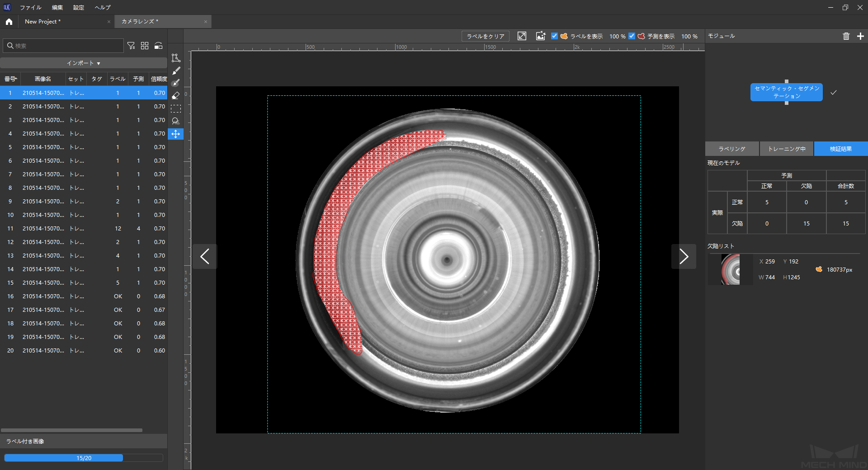Select image row number 16
This screenshot has width=868, height=470.
click(84, 296)
